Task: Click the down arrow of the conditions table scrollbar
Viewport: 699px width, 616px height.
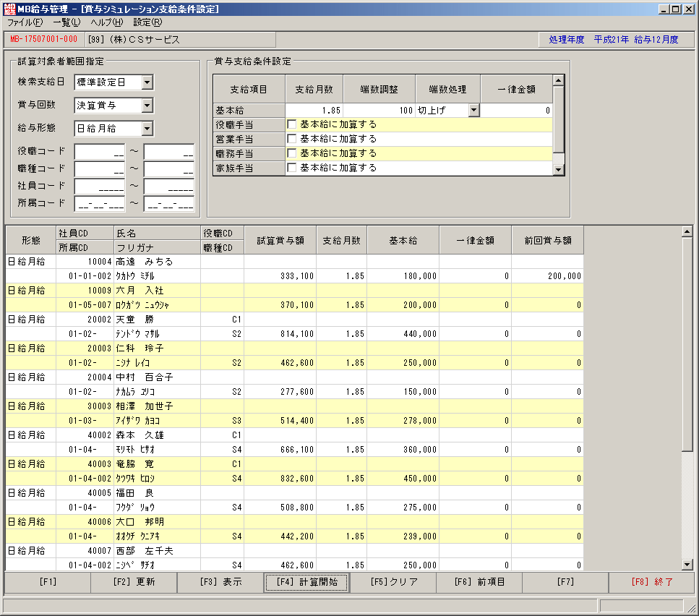Action: pos(558,169)
